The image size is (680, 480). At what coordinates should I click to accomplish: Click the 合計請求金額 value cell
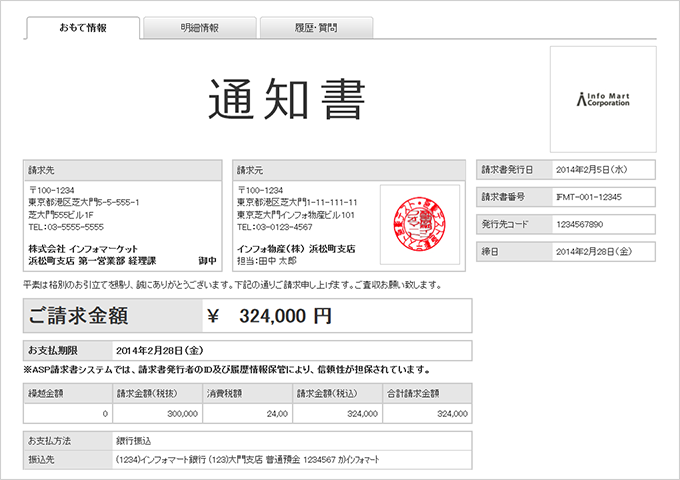[x=427, y=413]
